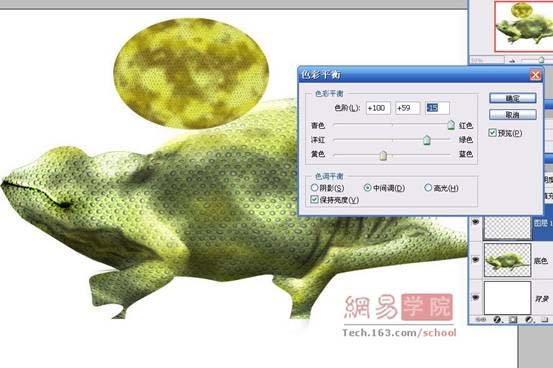Viewport: 553px width, 368px height.
Task: Hide the 底色 layer via eye icon
Action: tap(475, 260)
